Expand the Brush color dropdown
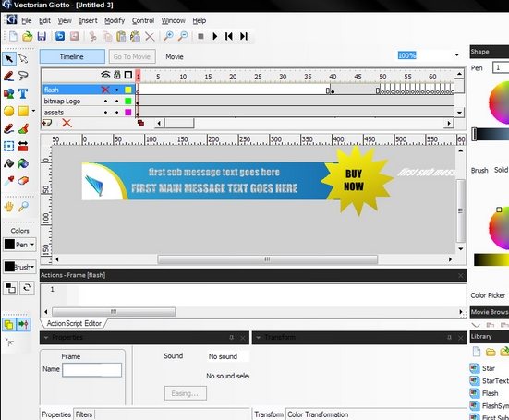 tap(32, 267)
